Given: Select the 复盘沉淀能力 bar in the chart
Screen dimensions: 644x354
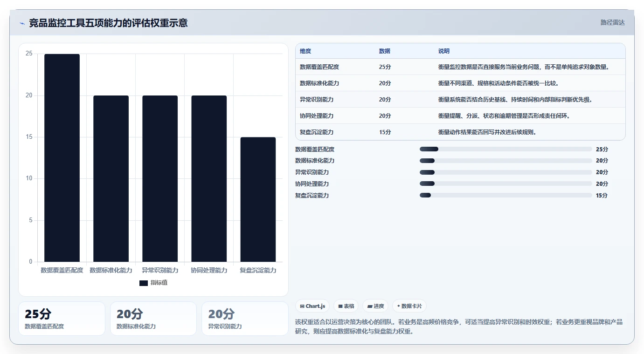Looking at the screenshot, I should [x=258, y=199].
